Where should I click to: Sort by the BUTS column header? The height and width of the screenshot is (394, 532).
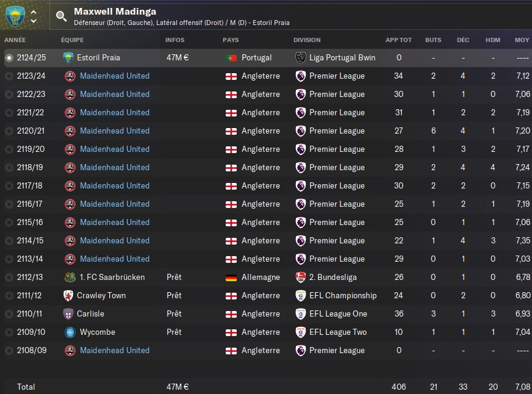click(433, 40)
